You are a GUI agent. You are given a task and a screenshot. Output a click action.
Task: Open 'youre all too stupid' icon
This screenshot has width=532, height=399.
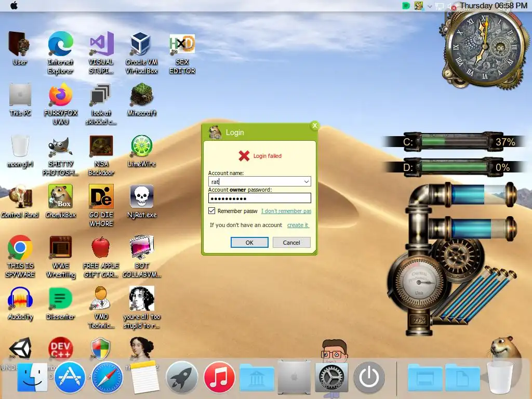142,307
